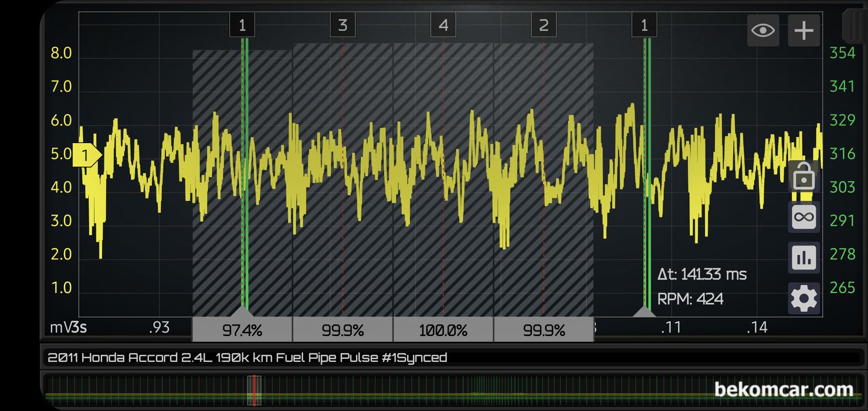Click the 100.0% segment label
This screenshot has height=411, width=868.
[443, 330]
